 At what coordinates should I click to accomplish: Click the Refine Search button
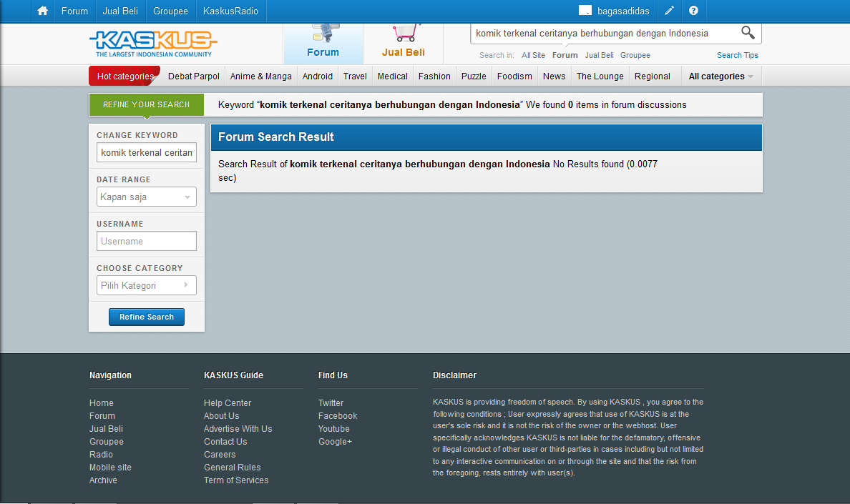pos(147,317)
